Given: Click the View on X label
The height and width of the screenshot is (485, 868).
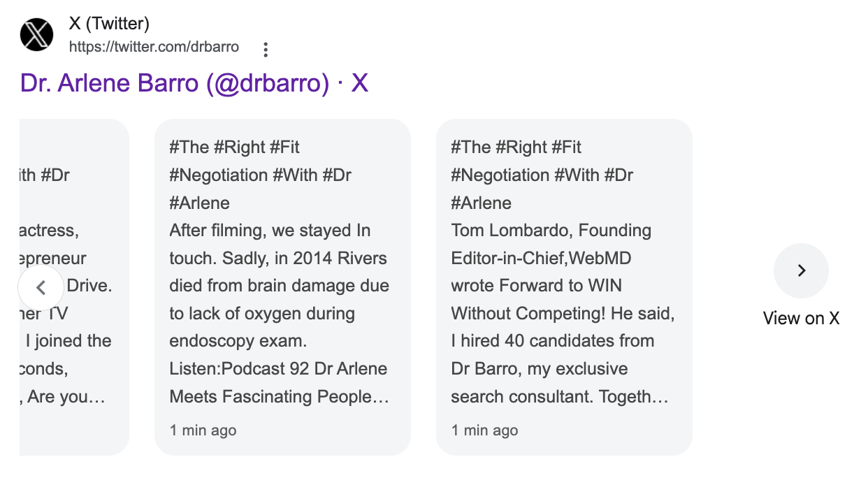Looking at the screenshot, I should 801,319.
